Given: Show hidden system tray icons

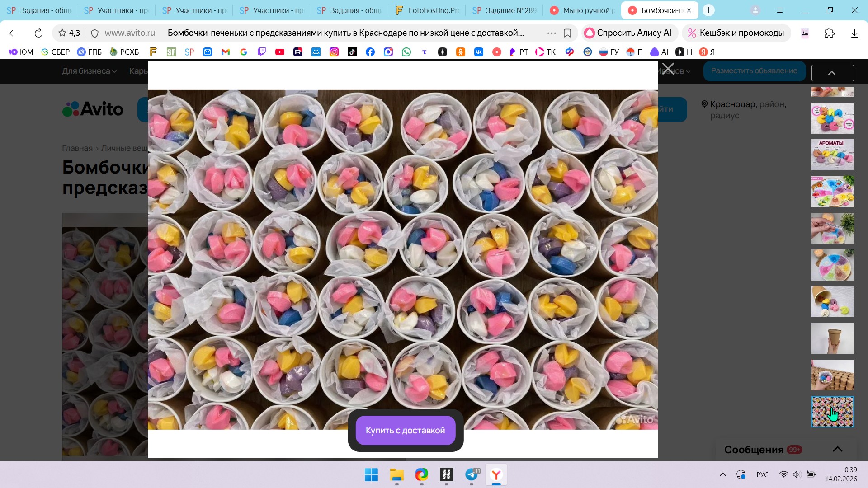Looking at the screenshot, I should 722,474.
